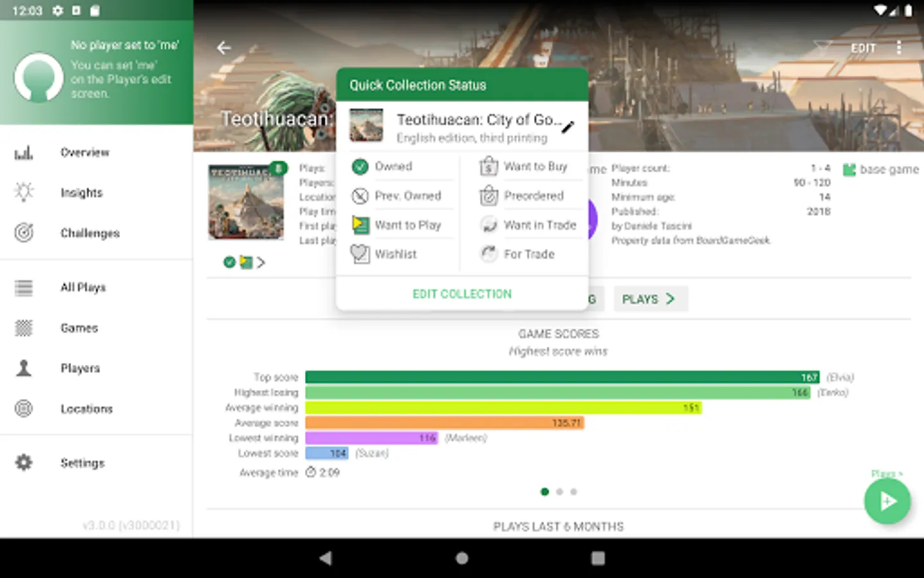Click the Locations icon
This screenshot has width=924, height=578.
tap(24, 408)
